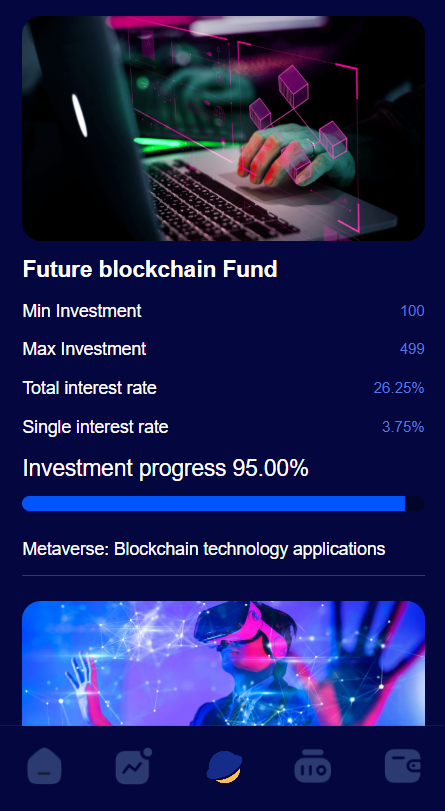Image resolution: width=445 pixels, height=811 pixels.
Task: Click the 499 maximum investment value
Action: (x=412, y=349)
